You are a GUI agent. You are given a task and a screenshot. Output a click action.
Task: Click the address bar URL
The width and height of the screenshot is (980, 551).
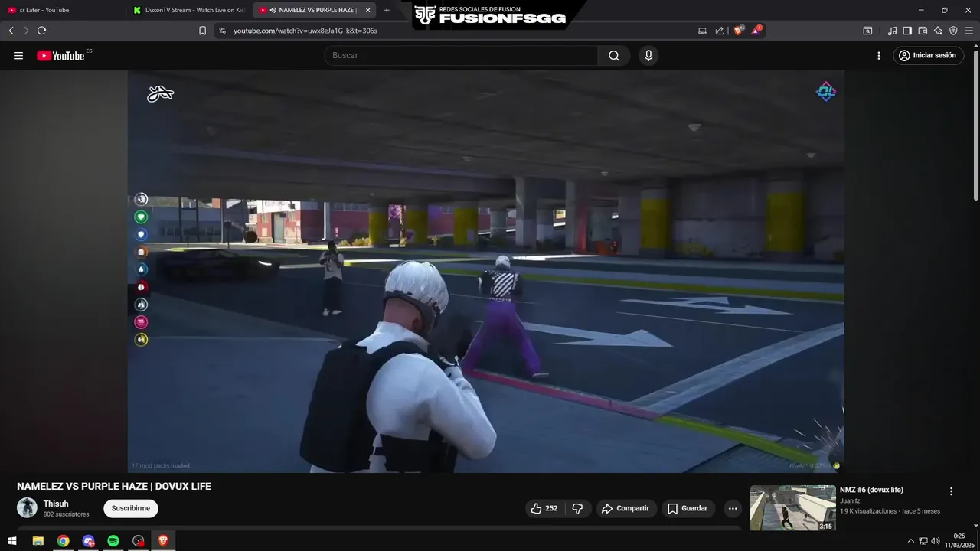tap(305, 31)
